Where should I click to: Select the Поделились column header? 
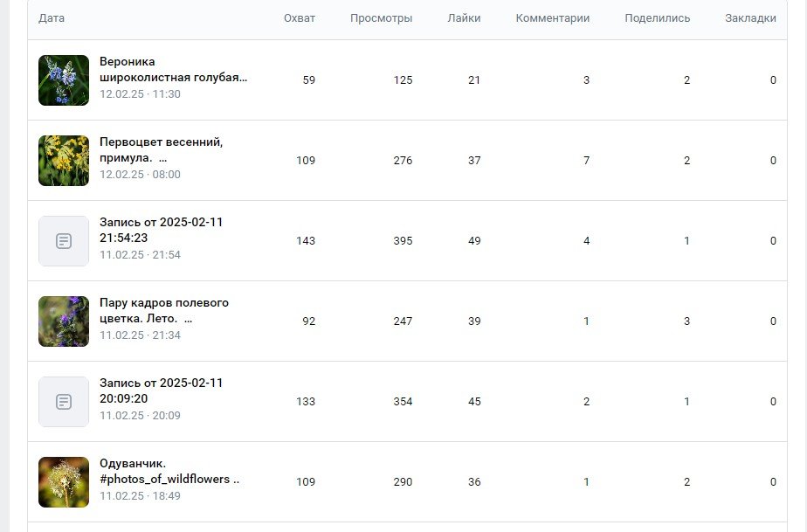657,18
